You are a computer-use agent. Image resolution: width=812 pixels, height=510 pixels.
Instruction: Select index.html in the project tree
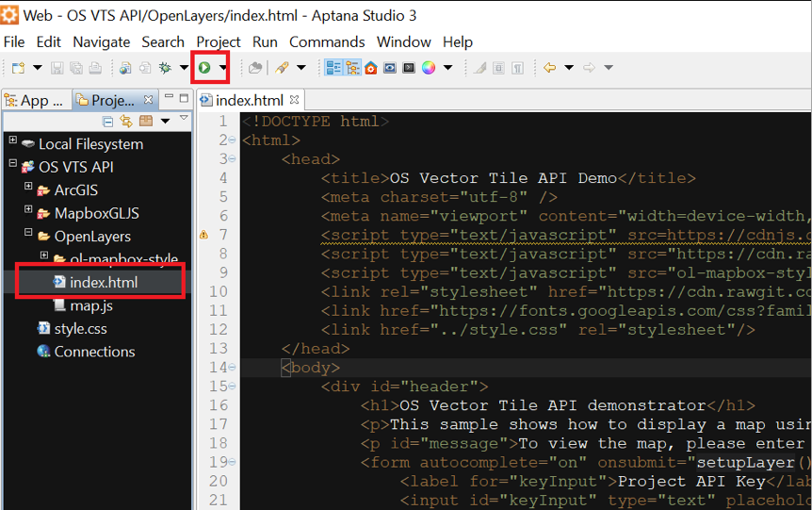[96, 283]
